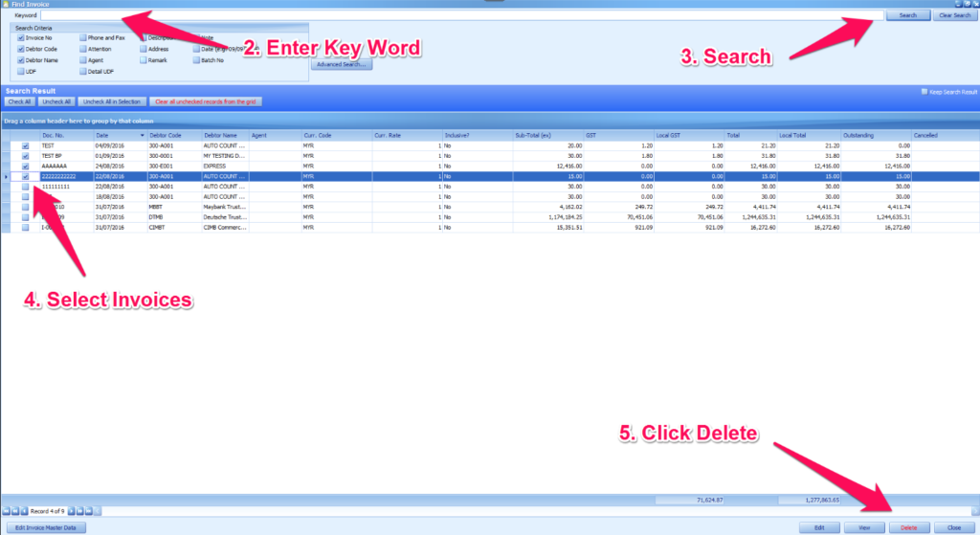Image resolution: width=980 pixels, height=535 pixels.
Task: Select sub-total cell 12,416.00
Action: [548, 167]
